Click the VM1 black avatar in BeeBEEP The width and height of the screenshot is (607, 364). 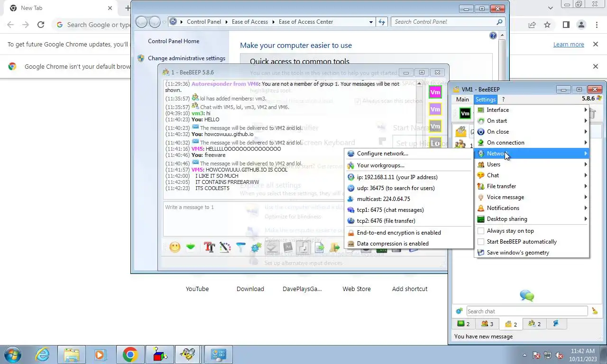(x=465, y=113)
